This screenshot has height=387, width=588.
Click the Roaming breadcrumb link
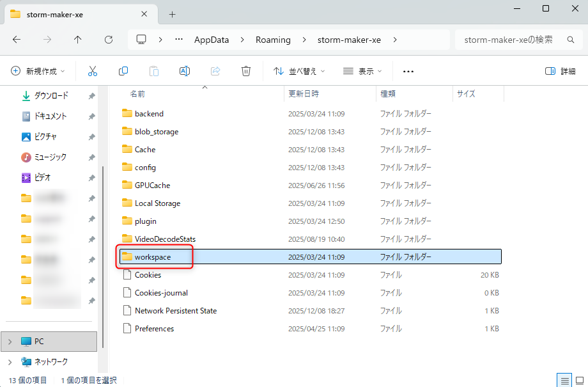click(x=273, y=40)
